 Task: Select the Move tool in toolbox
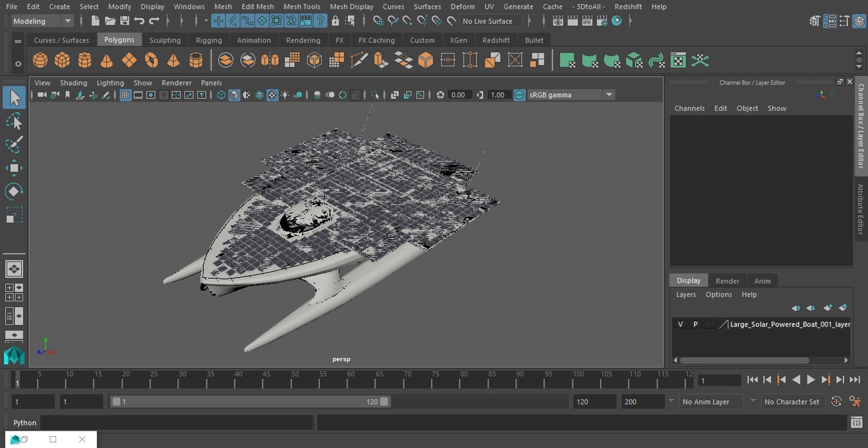[x=14, y=168]
